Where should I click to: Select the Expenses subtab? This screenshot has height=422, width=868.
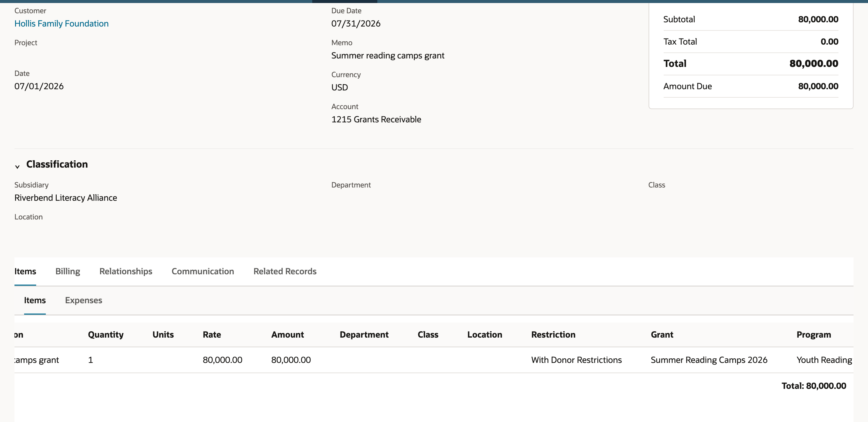(x=83, y=300)
